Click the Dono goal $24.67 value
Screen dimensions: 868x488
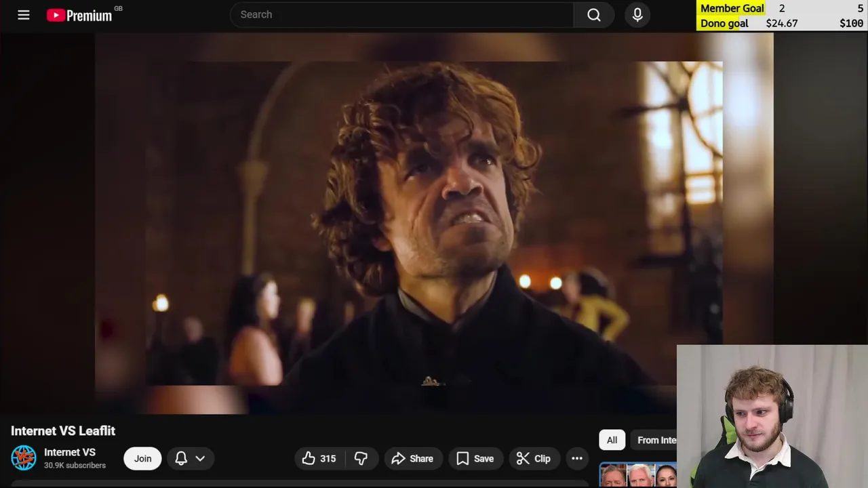coord(782,23)
